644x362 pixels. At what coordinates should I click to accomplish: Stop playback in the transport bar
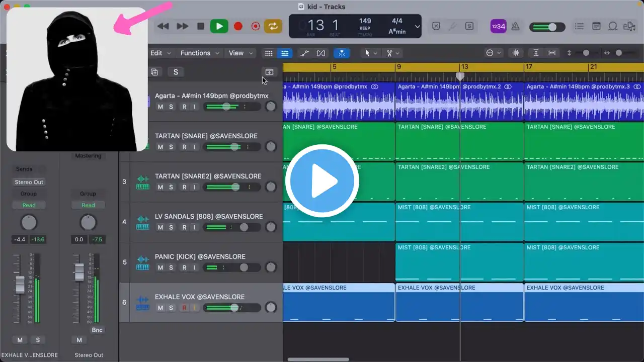coord(201,26)
